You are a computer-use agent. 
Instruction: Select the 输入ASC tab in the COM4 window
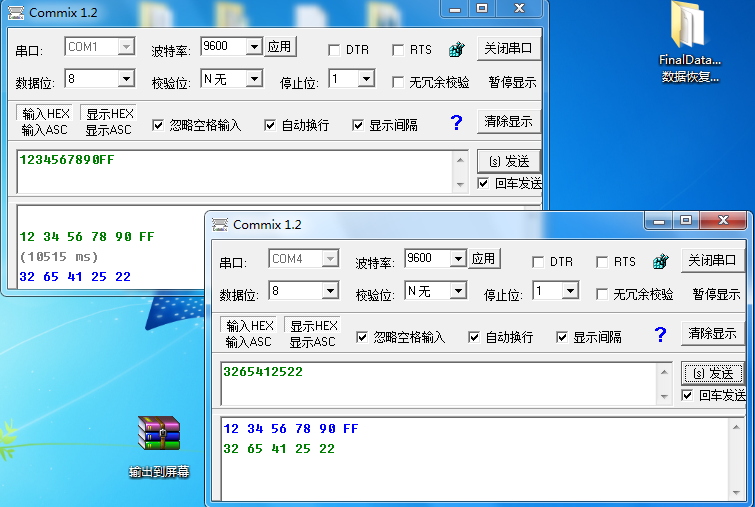coord(248,342)
